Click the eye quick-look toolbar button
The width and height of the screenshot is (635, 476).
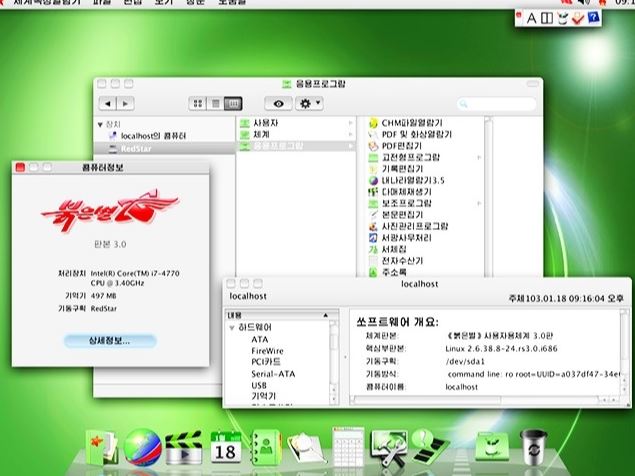coord(278,103)
